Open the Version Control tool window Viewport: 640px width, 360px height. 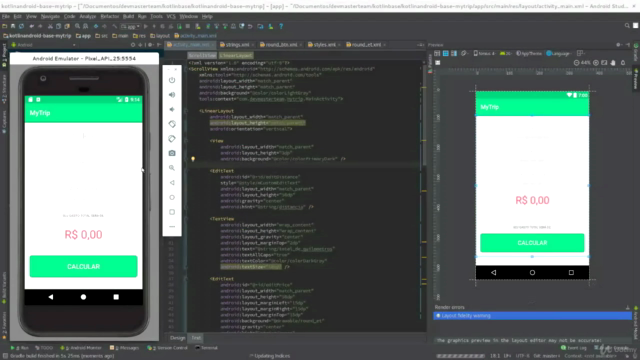pos(167,348)
